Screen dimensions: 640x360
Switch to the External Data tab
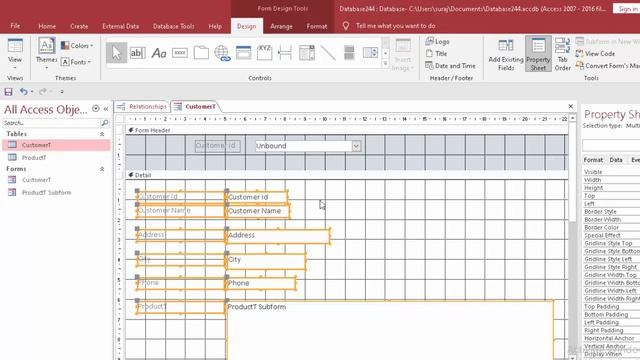(x=120, y=26)
